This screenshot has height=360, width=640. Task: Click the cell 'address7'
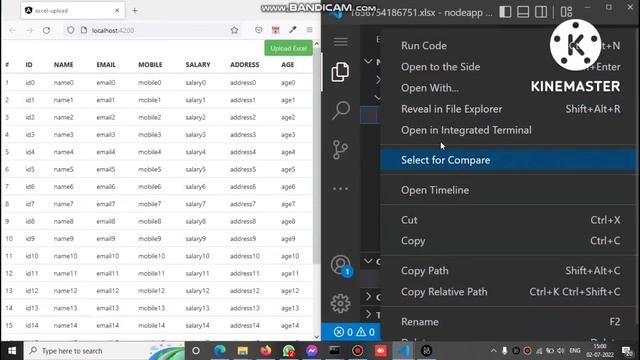coord(243,204)
